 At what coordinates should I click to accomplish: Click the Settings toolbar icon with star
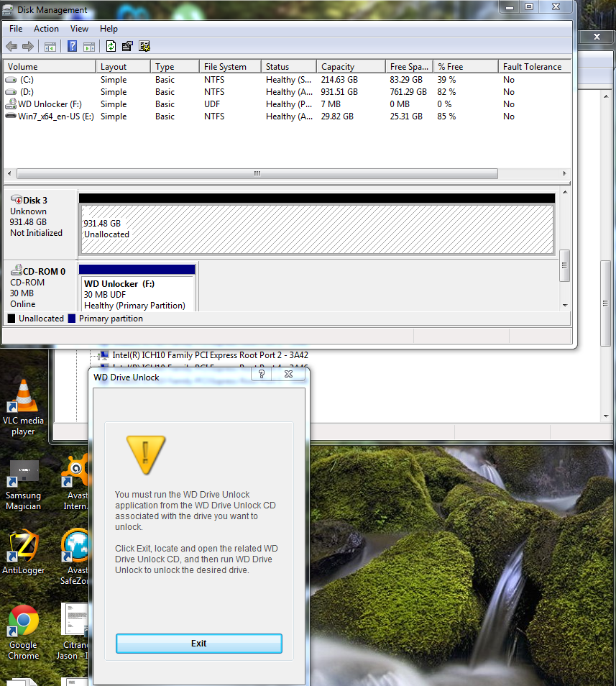[x=144, y=46]
